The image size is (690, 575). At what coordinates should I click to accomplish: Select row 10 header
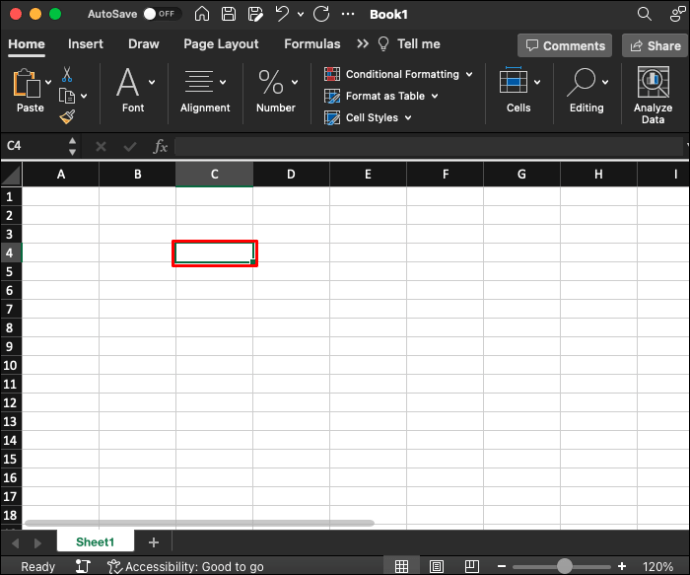(x=11, y=366)
